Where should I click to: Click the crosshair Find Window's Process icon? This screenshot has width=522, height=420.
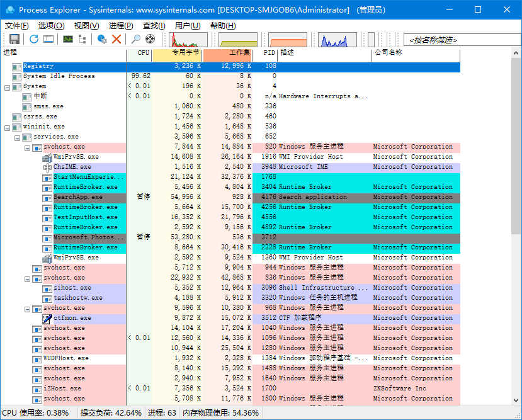tap(150, 39)
